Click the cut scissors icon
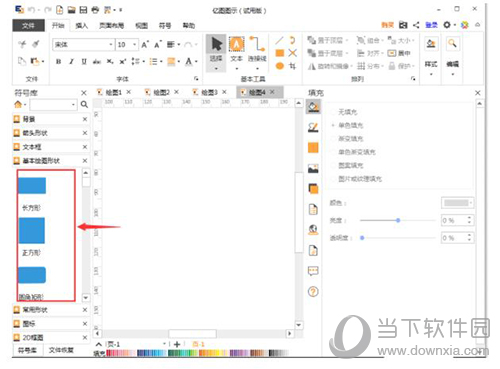This screenshot has width=500, height=369. point(22,44)
